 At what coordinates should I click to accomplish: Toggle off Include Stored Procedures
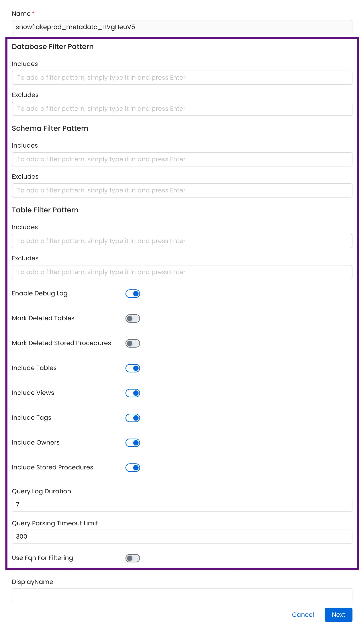(x=132, y=467)
